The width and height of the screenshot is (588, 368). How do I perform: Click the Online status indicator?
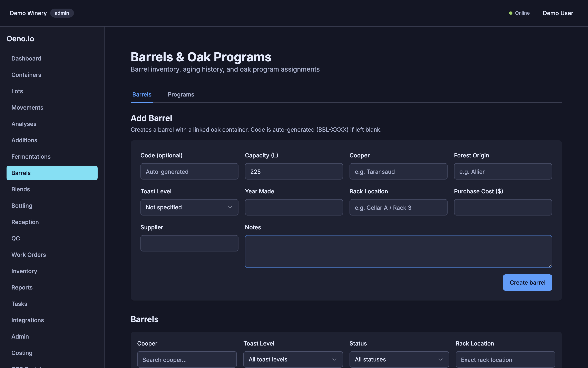[519, 13]
